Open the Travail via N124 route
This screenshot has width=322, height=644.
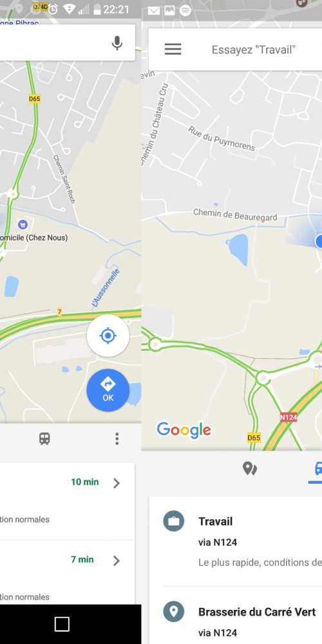pos(235,542)
